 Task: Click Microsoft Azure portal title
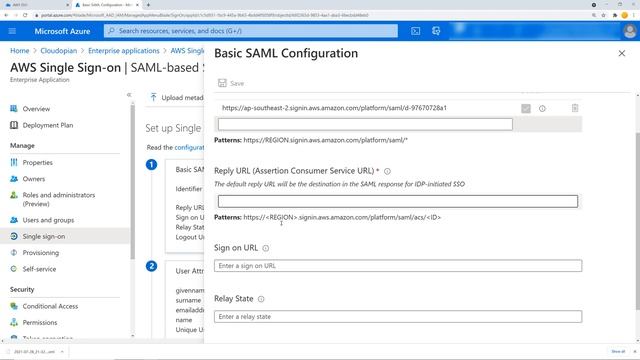(62, 31)
